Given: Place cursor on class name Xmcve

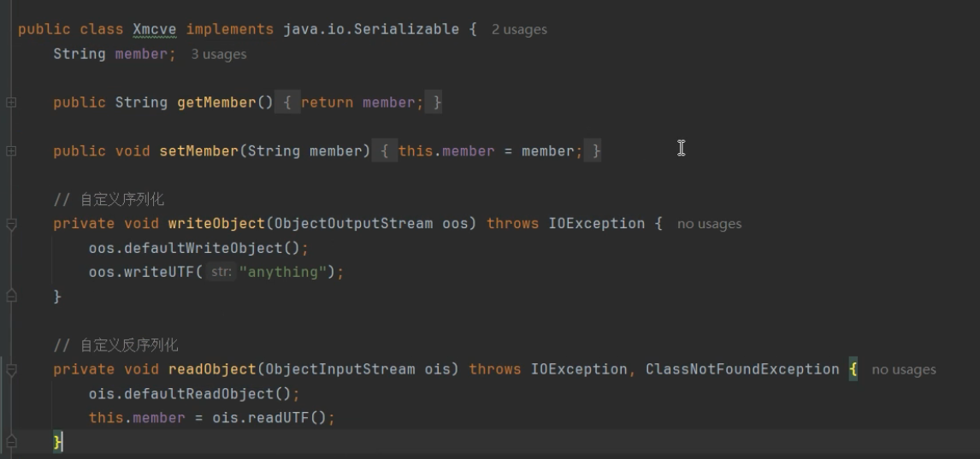Looking at the screenshot, I should 155,29.
